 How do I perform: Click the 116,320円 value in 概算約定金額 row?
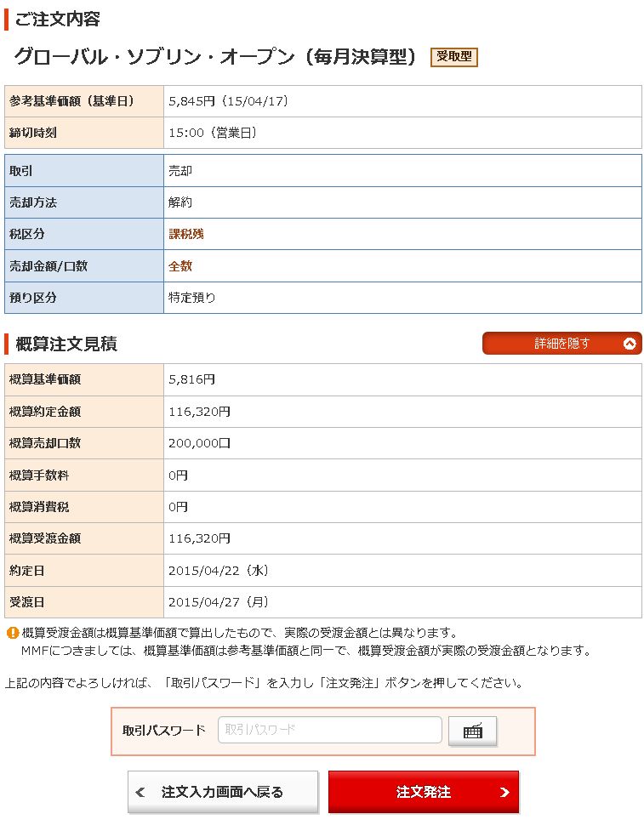pyautogui.click(x=199, y=412)
